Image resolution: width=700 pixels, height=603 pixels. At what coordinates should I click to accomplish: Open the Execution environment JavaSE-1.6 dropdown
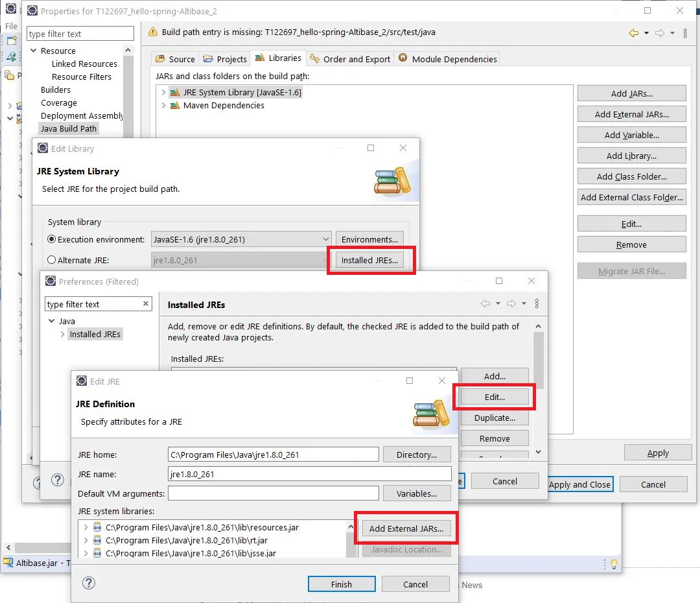pyautogui.click(x=241, y=239)
